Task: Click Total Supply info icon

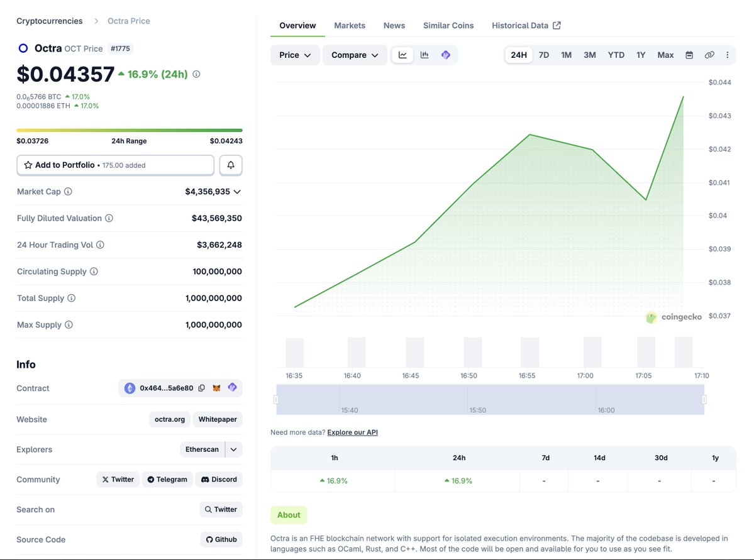Action: tap(71, 298)
